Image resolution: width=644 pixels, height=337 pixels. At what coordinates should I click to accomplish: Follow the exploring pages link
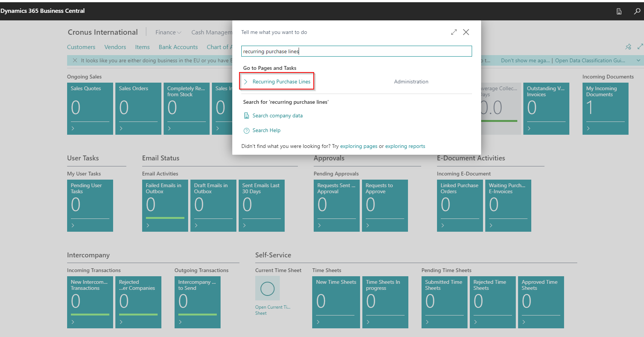pos(359,146)
